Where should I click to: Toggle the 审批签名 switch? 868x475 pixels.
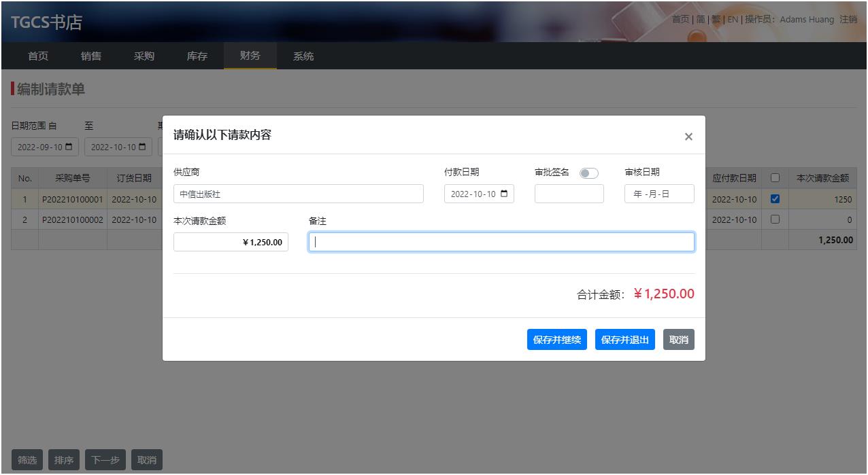(588, 173)
